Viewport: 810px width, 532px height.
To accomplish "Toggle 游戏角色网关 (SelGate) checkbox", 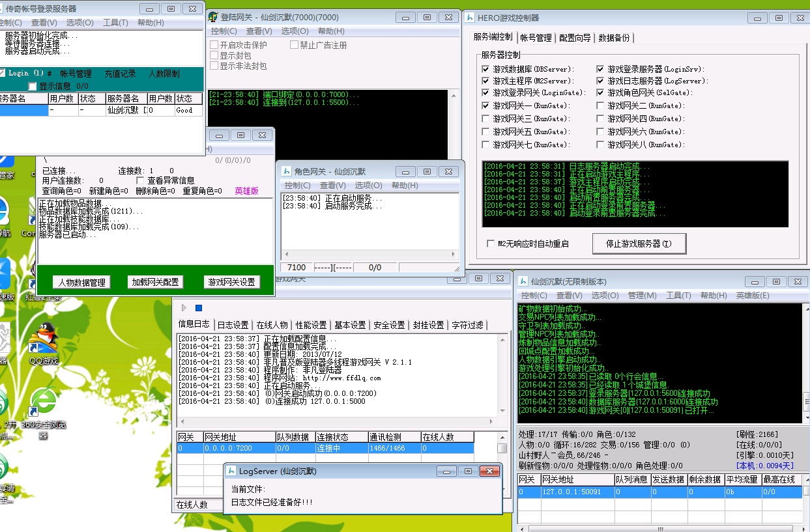I will [x=601, y=93].
